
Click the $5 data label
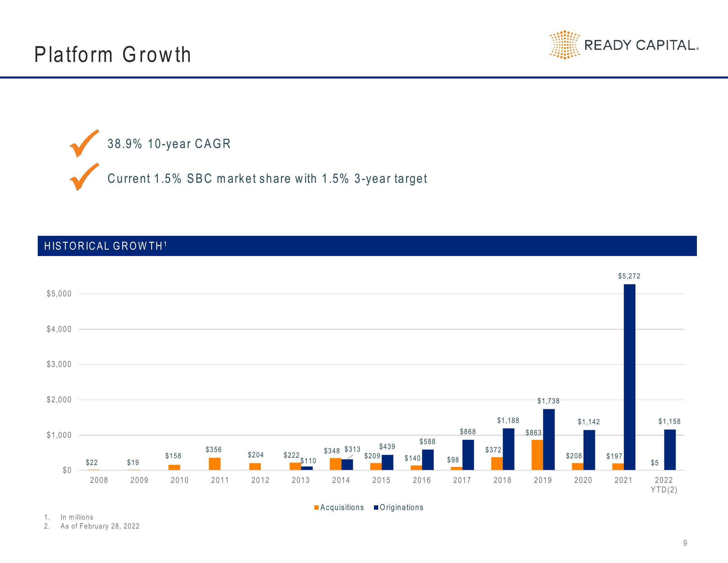tap(655, 463)
